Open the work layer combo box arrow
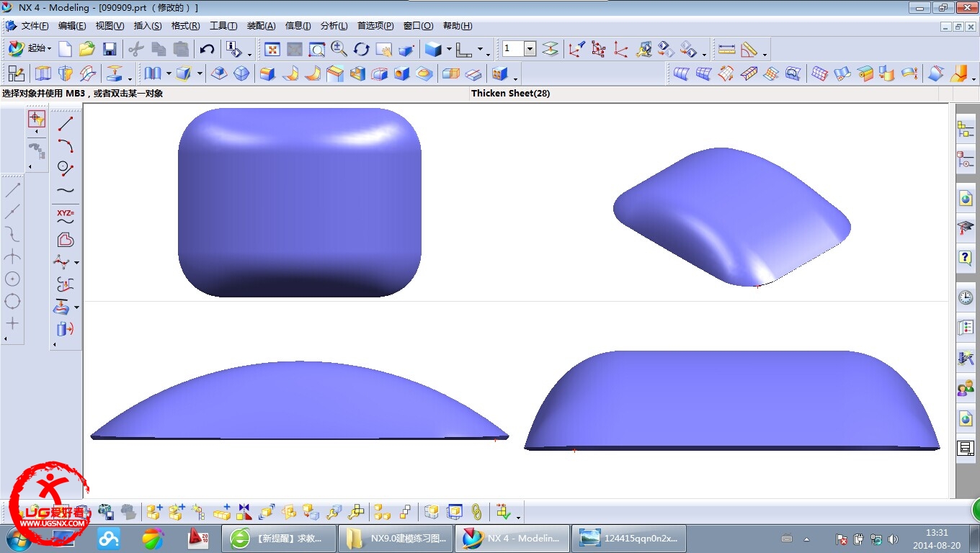980x553 pixels. (530, 49)
